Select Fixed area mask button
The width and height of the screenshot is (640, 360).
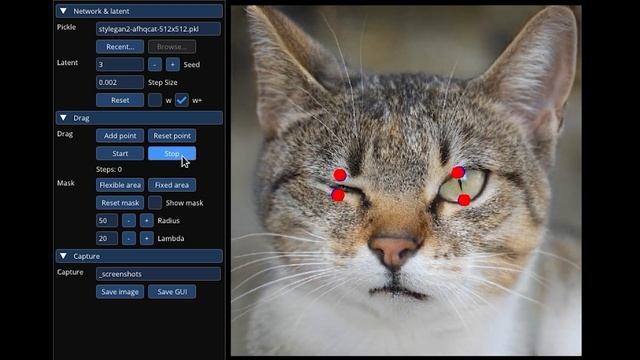[172, 185]
